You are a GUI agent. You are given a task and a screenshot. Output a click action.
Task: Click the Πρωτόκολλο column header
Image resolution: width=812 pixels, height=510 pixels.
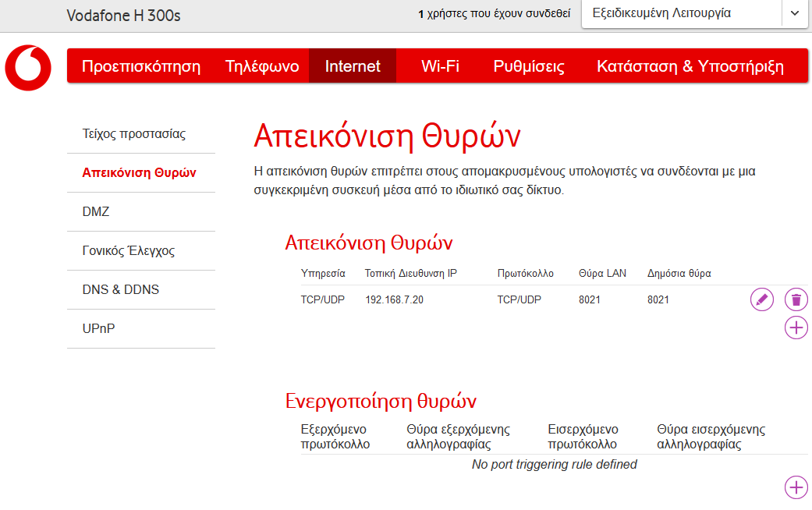(525, 274)
